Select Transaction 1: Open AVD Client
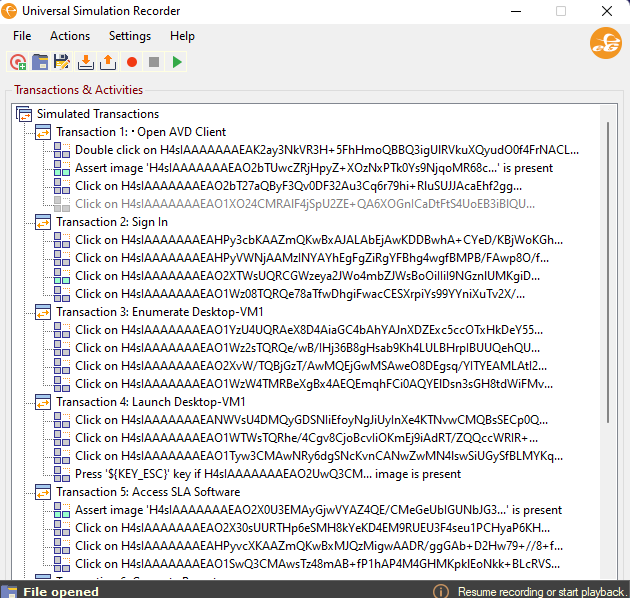Screen dimensions: 630x598 pos(141,132)
